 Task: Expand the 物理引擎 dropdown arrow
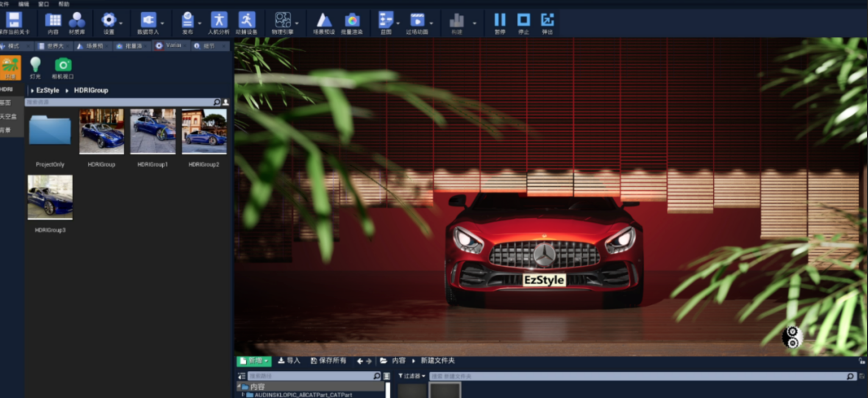coord(297,23)
